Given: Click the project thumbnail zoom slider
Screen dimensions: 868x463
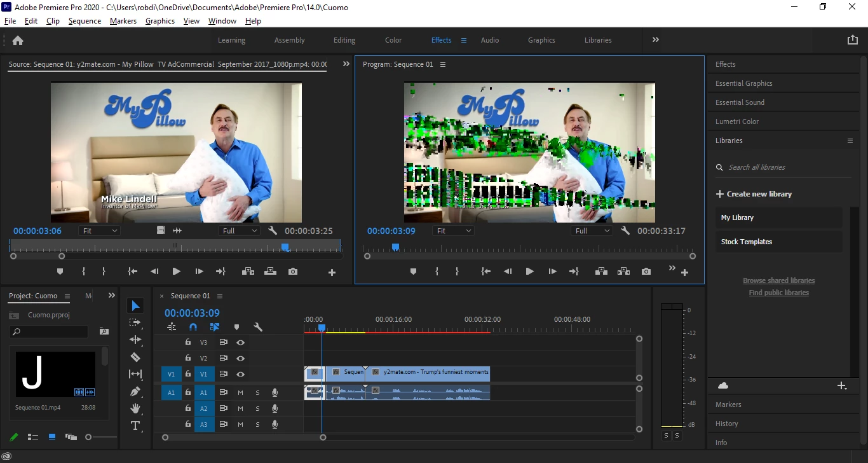Looking at the screenshot, I should 101,437.
